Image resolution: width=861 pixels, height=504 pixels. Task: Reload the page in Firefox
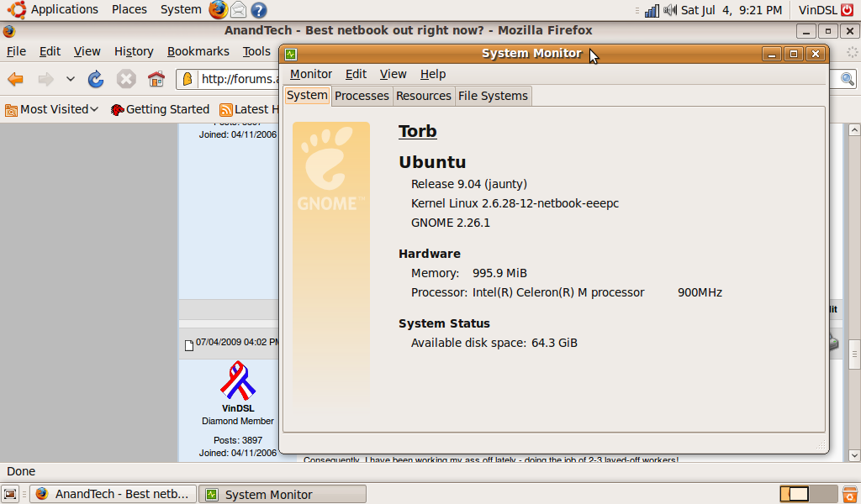[x=96, y=80]
